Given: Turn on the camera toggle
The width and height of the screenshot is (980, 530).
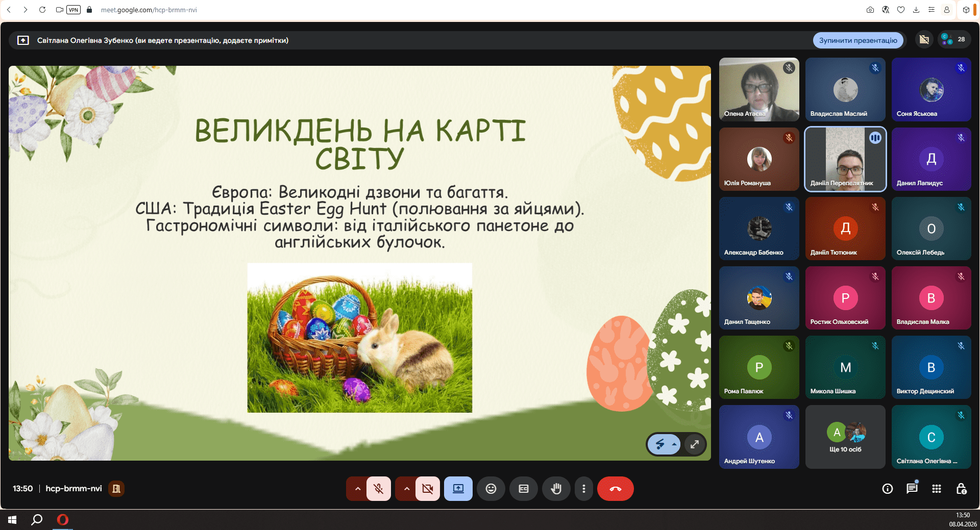Looking at the screenshot, I should click(427, 489).
